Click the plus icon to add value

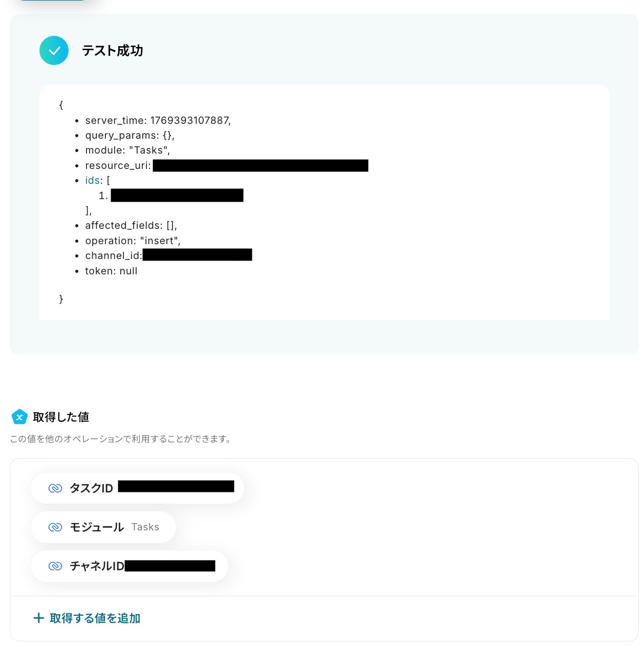(38, 618)
